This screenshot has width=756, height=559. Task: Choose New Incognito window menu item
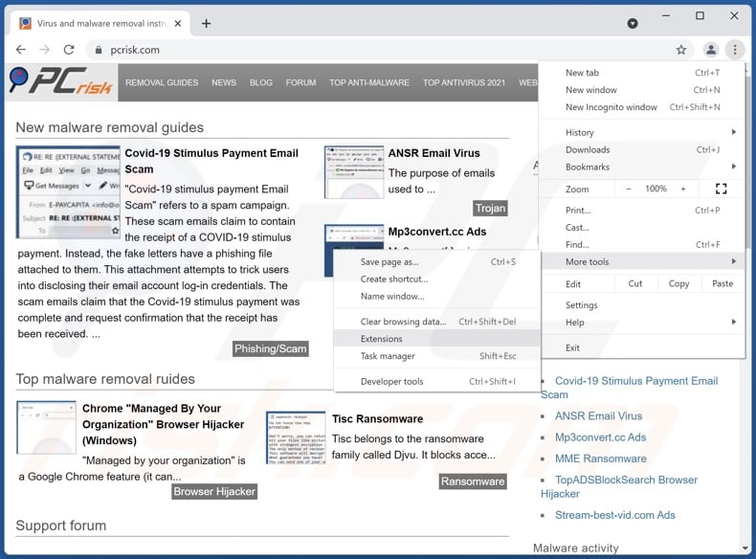611,107
